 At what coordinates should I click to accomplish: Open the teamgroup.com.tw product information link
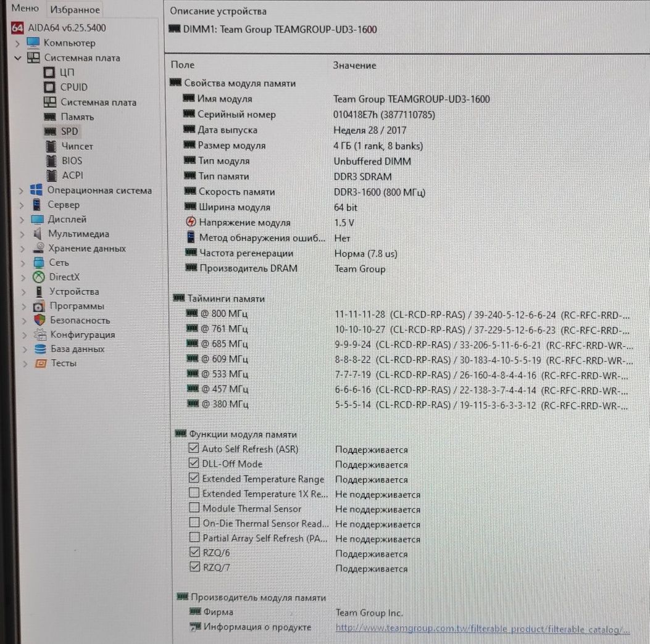pos(483,629)
